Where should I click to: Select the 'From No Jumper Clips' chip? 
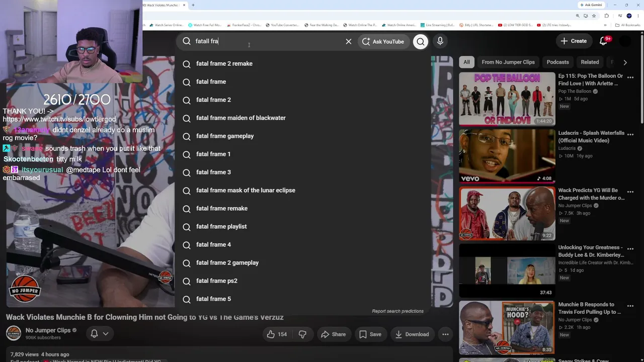click(508, 62)
